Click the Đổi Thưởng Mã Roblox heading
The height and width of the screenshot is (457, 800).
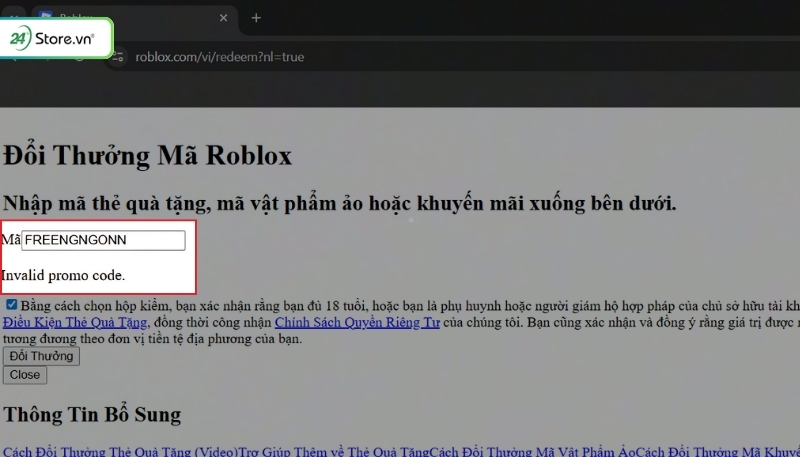[147, 156]
